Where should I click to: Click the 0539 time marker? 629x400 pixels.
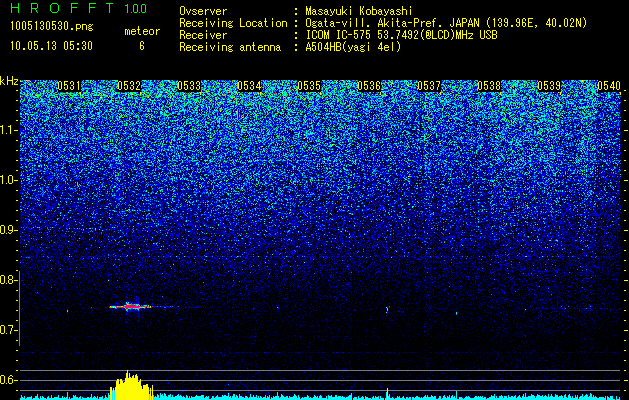point(549,86)
